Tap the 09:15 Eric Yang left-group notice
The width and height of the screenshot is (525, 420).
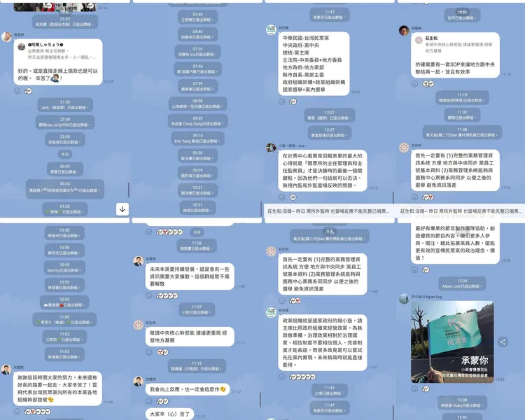pyautogui.click(x=197, y=139)
